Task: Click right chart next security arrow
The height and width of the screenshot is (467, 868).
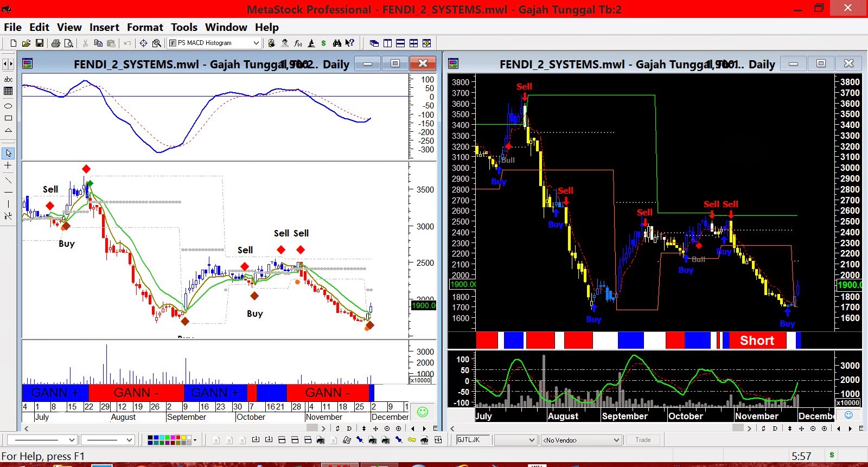Action: pyautogui.click(x=850, y=428)
